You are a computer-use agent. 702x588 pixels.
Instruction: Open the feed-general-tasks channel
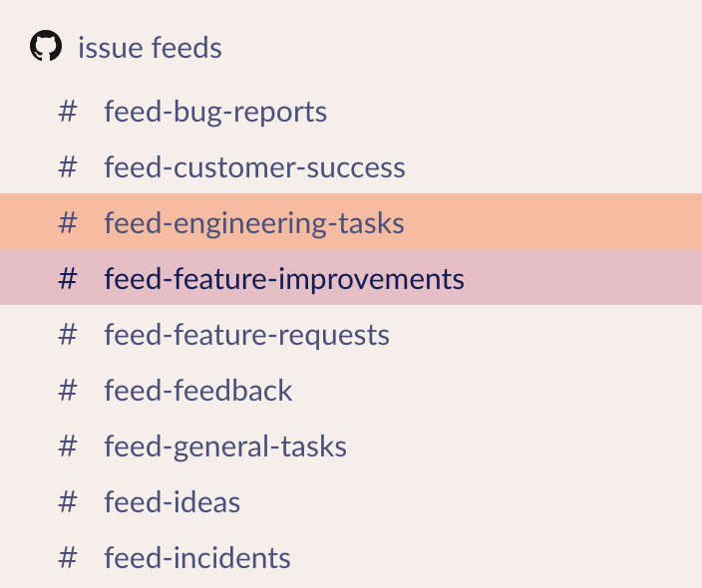tap(351, 446)
